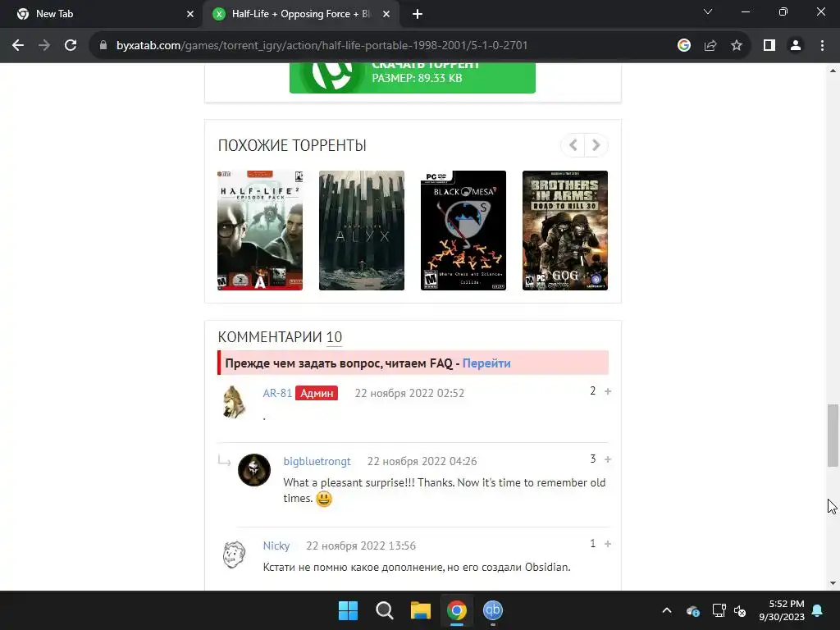Screen dimensions: 840x630
Task: Click the share page icon
Action: pyautogui.click(x=710, y=46)
